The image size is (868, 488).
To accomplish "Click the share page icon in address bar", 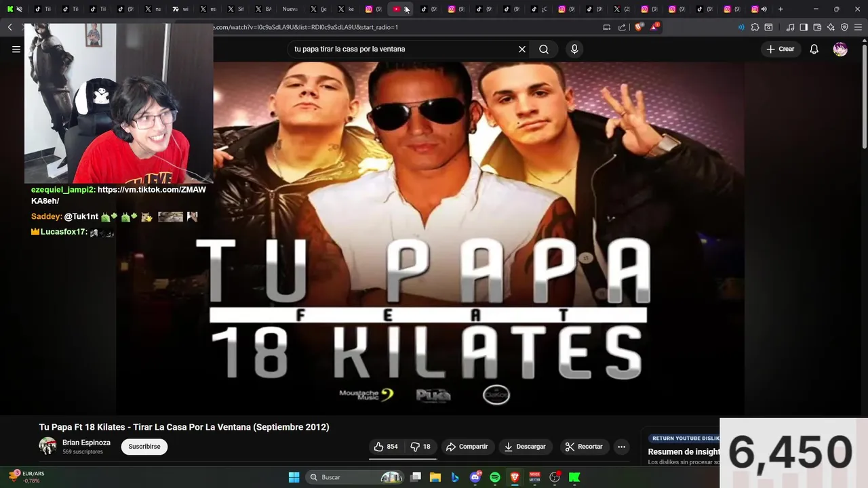I will pos(622,27).
